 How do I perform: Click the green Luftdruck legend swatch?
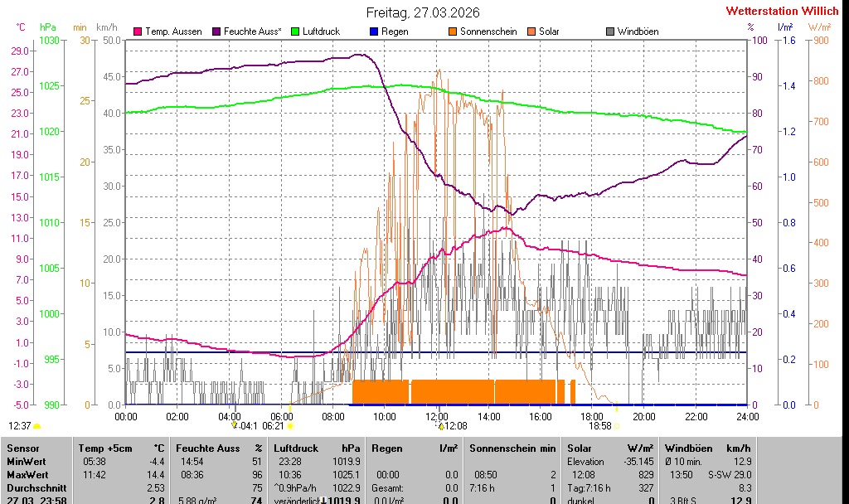pos(296,31)
